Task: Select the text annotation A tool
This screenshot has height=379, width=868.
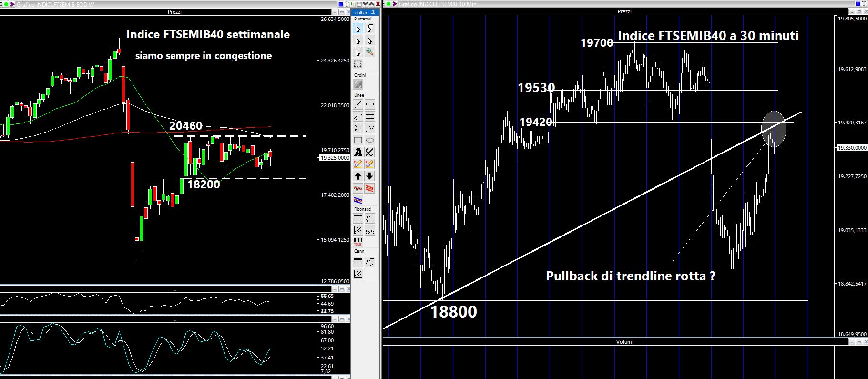Action: (358, 152)
